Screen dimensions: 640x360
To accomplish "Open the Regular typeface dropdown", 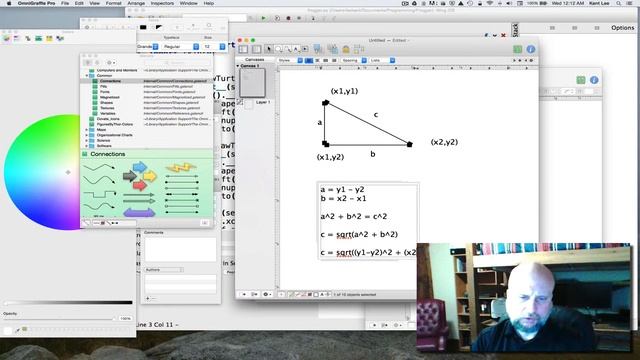I will (x=180, y=47).
